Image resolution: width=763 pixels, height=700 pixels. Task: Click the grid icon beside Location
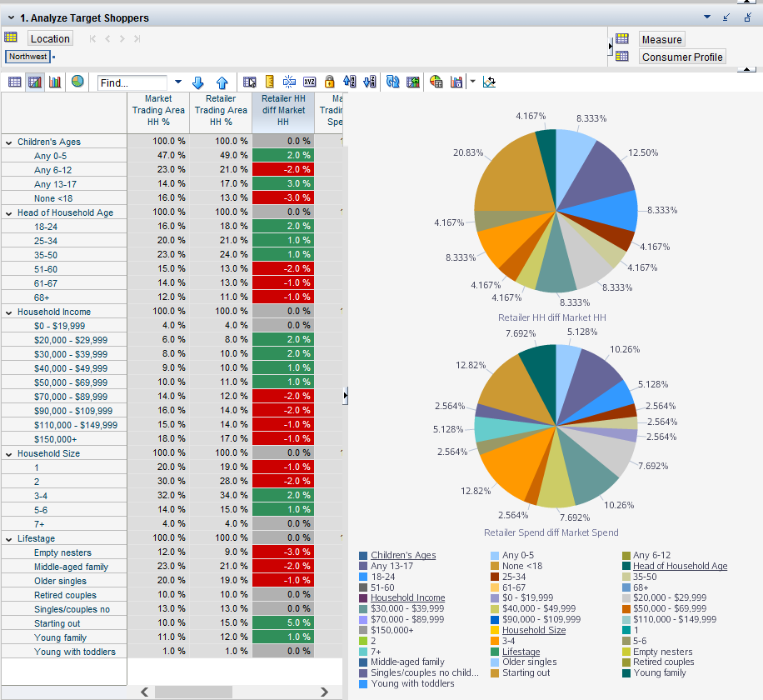pos(11,37)
